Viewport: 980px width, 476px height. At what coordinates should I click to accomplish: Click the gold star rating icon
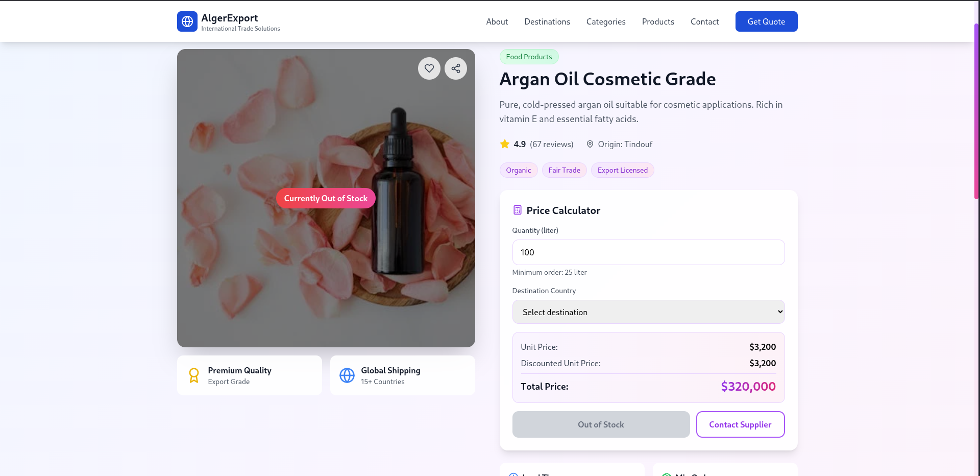[x=505, y=144]
